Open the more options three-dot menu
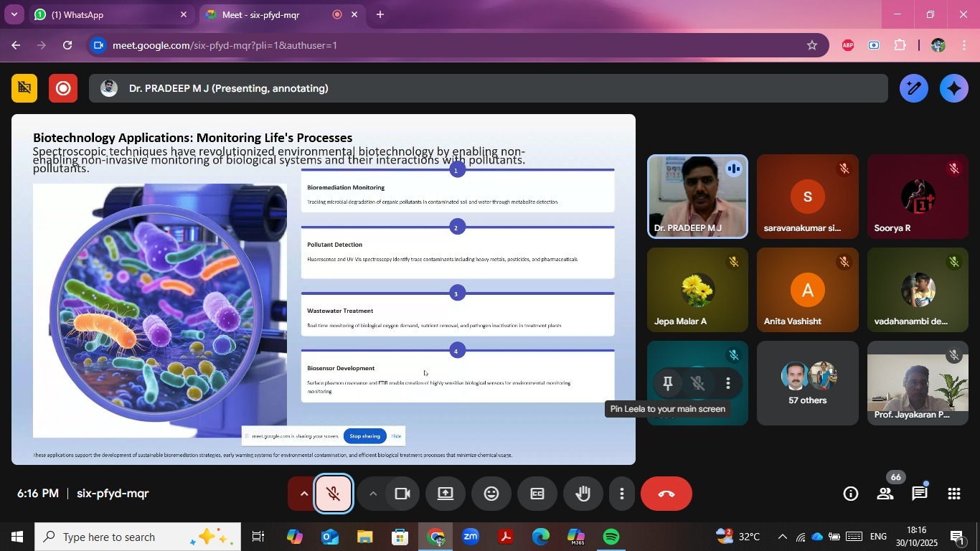 (x=622, y=494)
